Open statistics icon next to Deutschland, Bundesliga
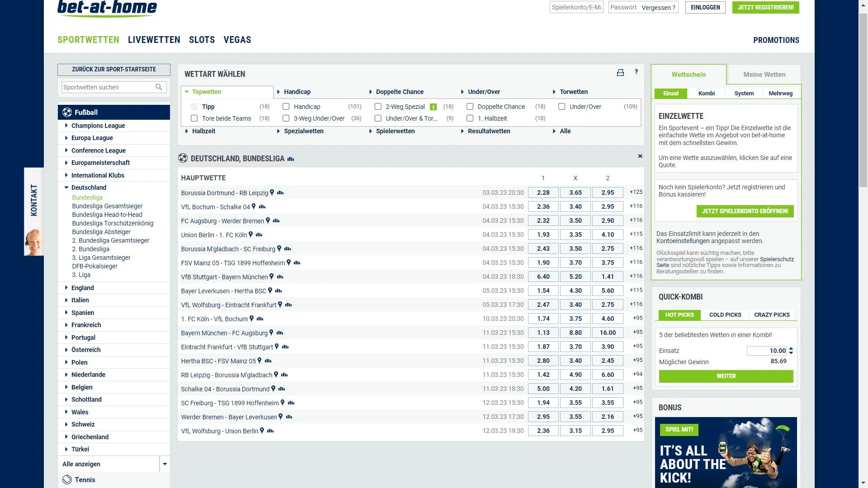 tap(291, 159)
